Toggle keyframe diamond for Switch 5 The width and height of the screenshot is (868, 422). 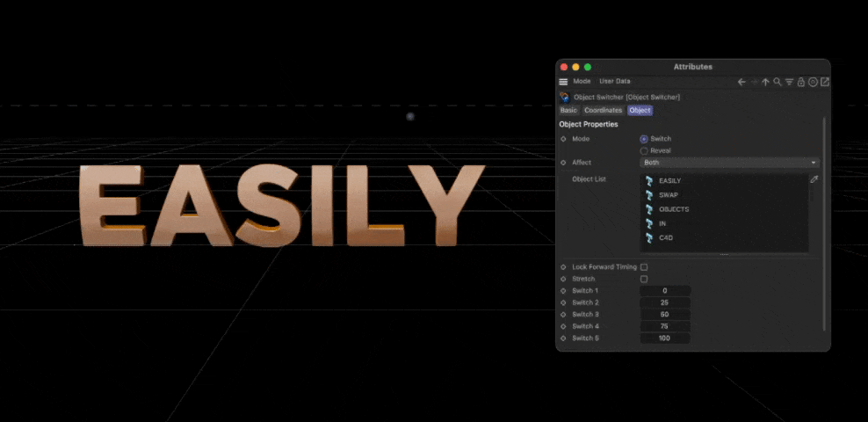563,338
